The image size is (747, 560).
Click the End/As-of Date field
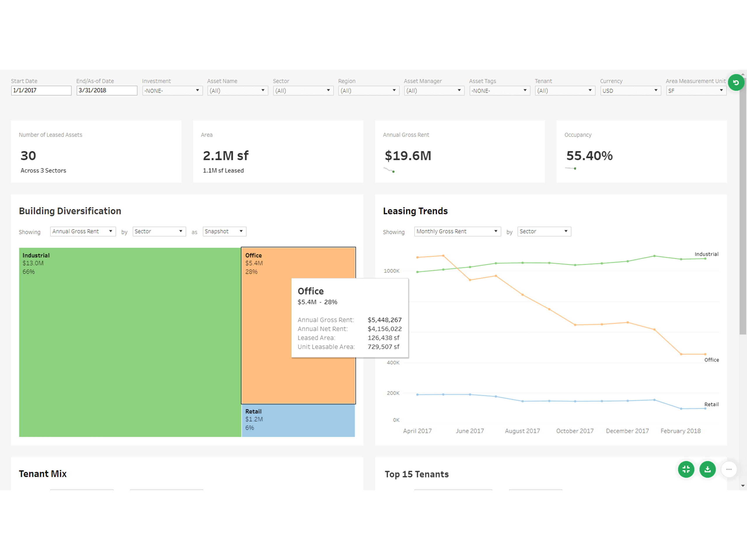(x=107, y=90)
